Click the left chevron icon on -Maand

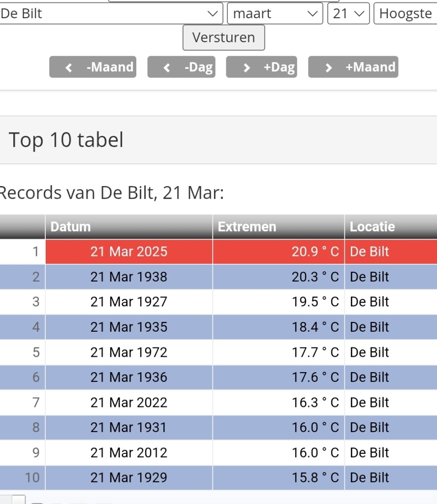[68, 67]
